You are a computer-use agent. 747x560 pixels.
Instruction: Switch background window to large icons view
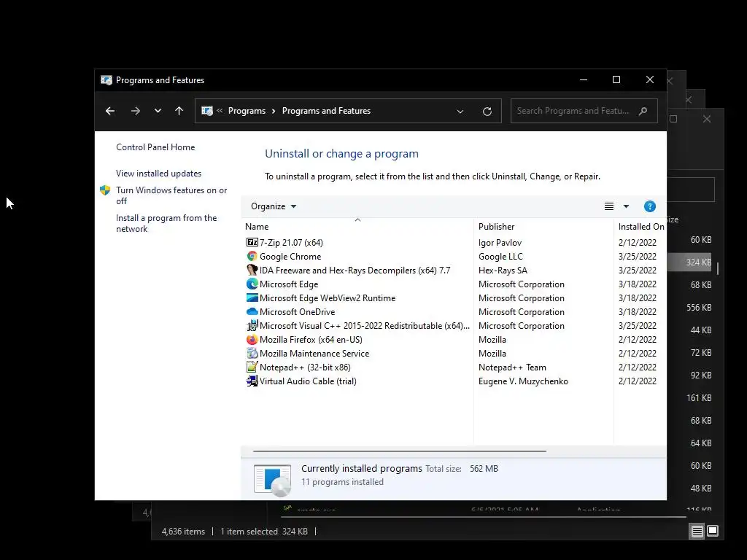713,531
